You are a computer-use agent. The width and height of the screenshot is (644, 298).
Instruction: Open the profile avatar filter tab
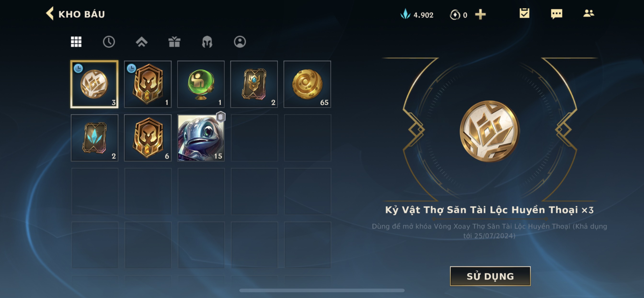coord(240,42)
